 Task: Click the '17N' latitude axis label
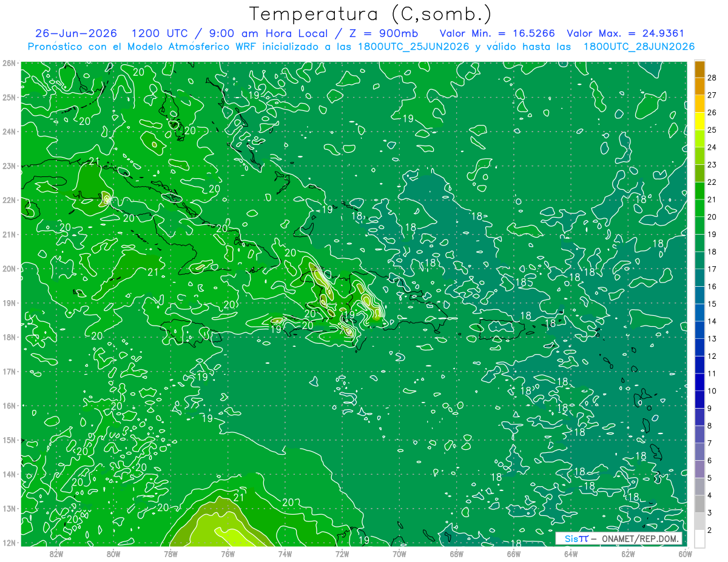tap(8, 371)
